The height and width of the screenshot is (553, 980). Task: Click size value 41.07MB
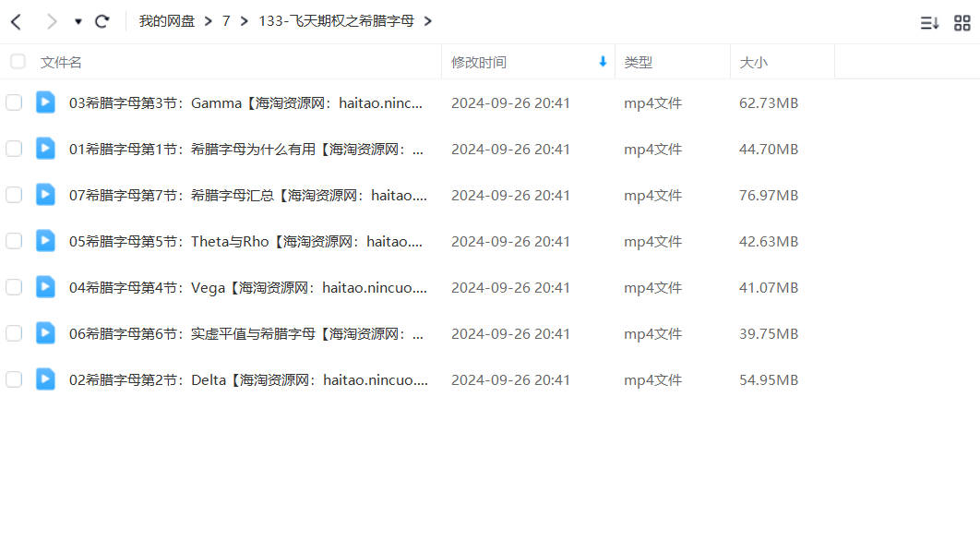[769, 288]
